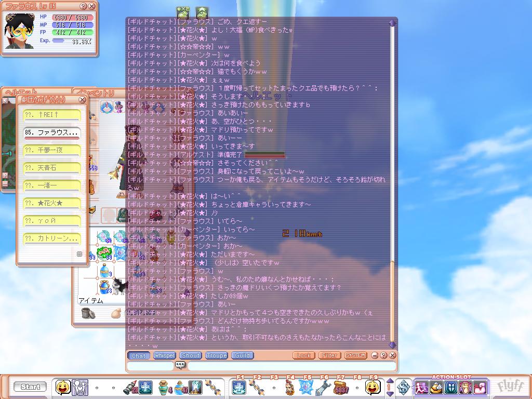This screenshot has height=399, width=532.
Task: Click the chat message input field
Action: [292, 366]
